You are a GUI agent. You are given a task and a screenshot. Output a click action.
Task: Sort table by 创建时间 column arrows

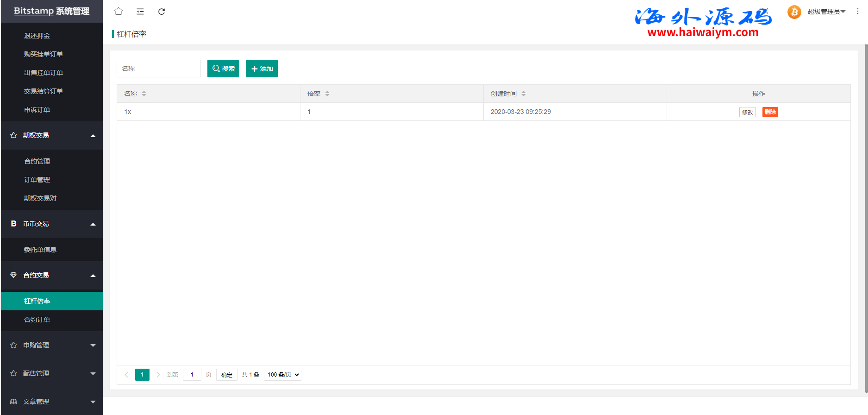click(524, 94)
